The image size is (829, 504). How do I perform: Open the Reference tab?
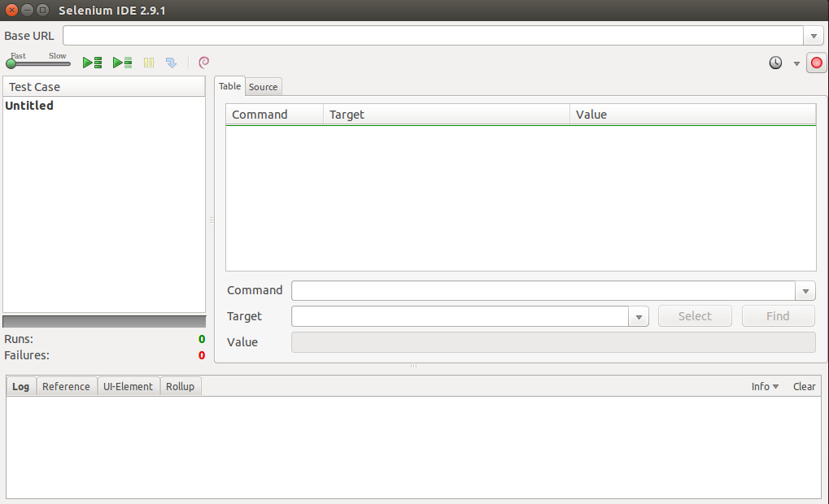66,387
